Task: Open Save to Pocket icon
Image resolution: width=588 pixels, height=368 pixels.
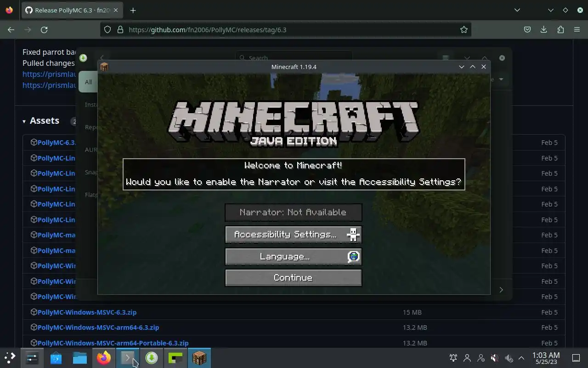Action: pyautogui.click(x=527, y=29)
